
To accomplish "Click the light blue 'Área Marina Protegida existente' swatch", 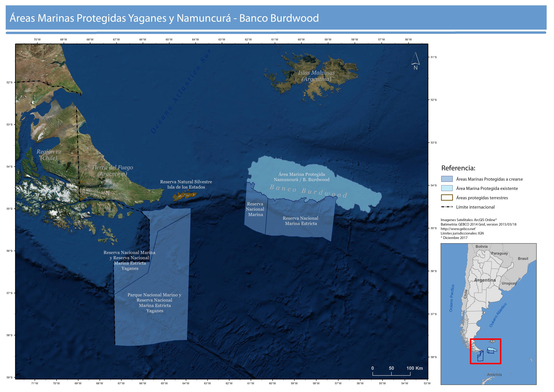I will coord(447,188).
